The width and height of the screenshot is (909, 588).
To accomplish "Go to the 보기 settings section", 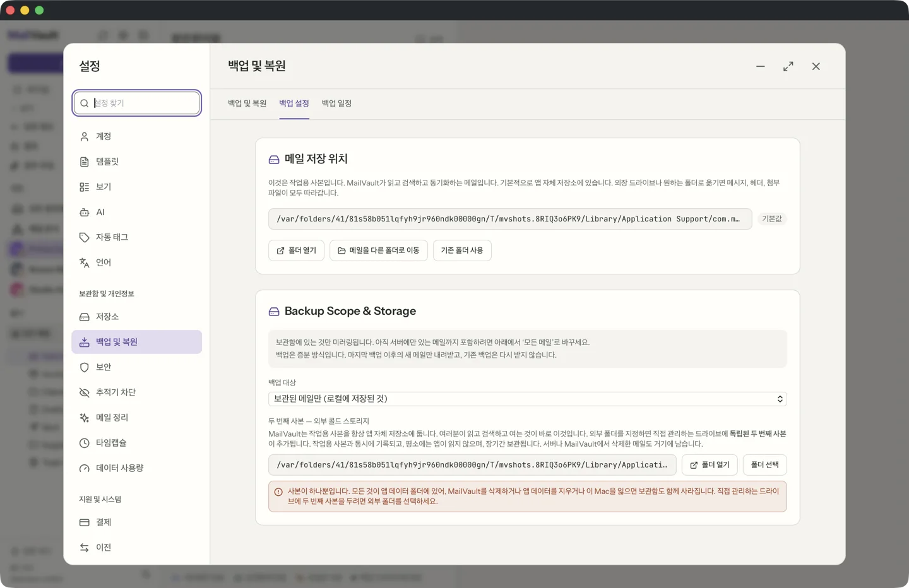I will pos(136,187).
